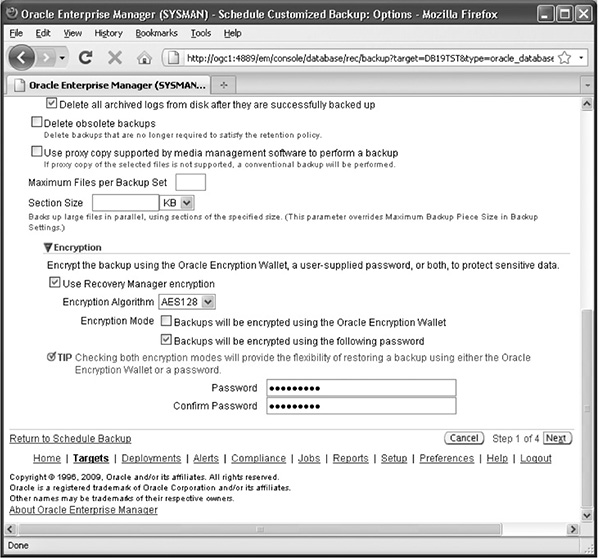Click the Done status bar text
Viewport: 600px width, 558px height.
pos(18,545)
